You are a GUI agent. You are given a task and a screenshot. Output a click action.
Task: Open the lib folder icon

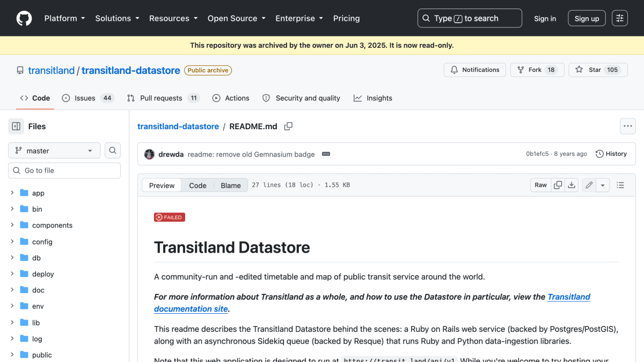[x=24, y=322]
